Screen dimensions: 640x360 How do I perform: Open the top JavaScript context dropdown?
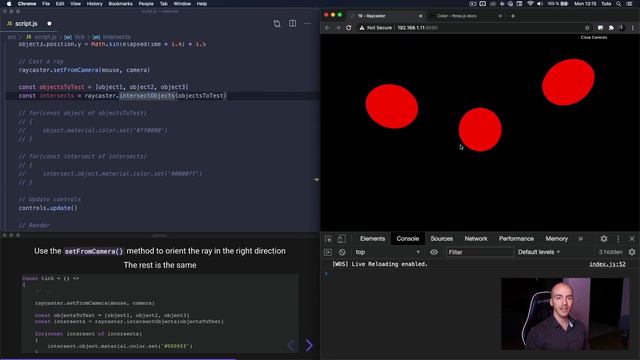pyautogui.click(x=387, y=252)
